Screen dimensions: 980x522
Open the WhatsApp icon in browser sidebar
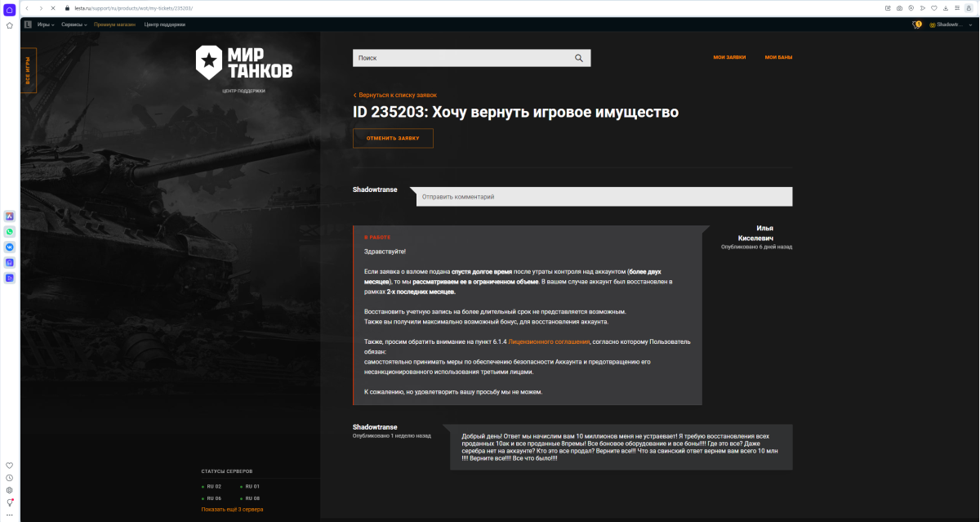tap(10, 231)
